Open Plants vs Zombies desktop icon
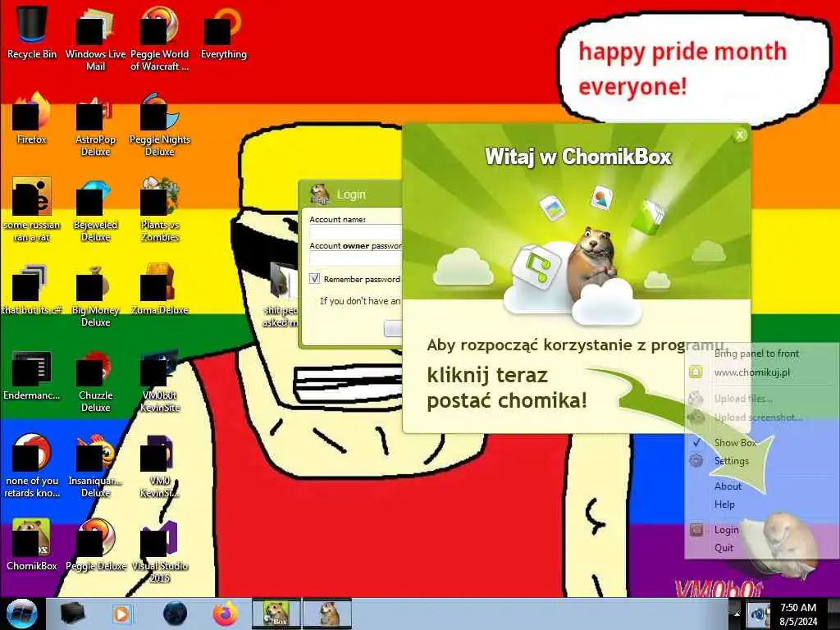The width and height of the screenshot is (840, 630). [x=160, y=209]
